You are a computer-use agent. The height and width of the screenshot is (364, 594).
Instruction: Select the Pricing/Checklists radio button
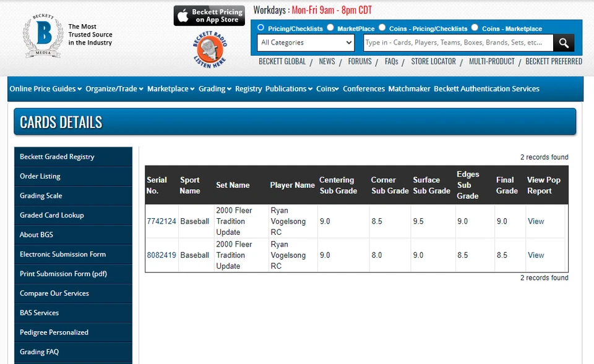[x=260, y=28]
